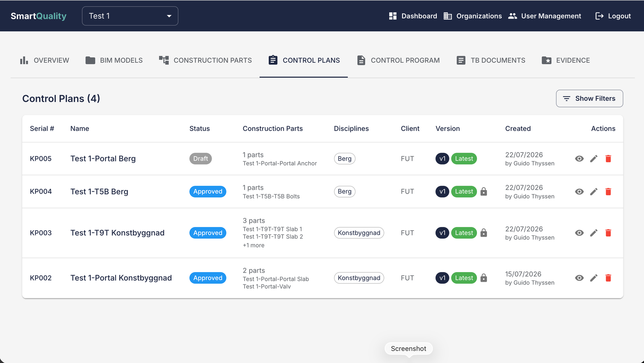Screen dimensions: 644x363
Task: Click the filter lines icon in Show Filters
Action: coord(566,99)
